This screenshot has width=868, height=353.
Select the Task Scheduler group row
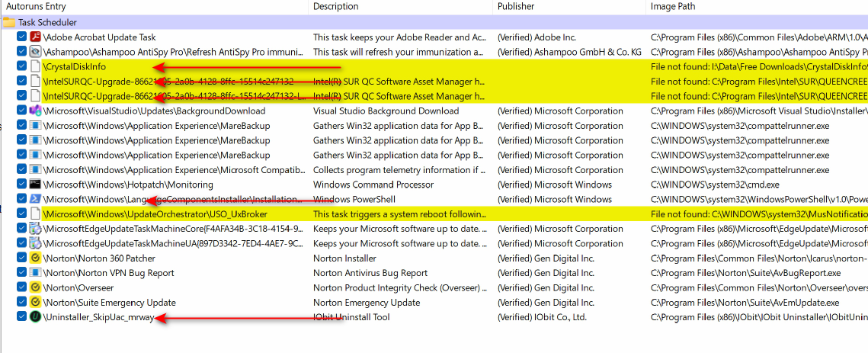click(434, 23)
